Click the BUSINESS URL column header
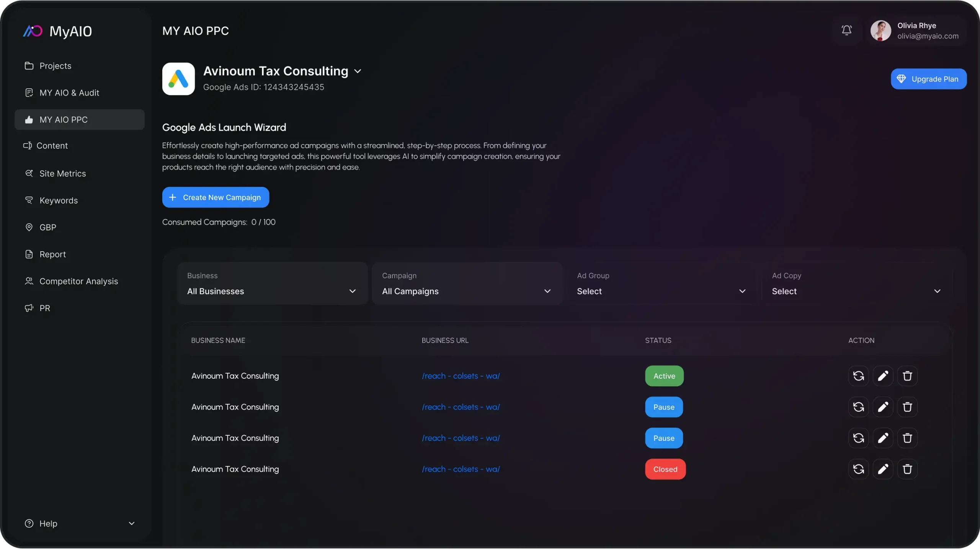This screenshot has width=980, height=549. point(445,340)
